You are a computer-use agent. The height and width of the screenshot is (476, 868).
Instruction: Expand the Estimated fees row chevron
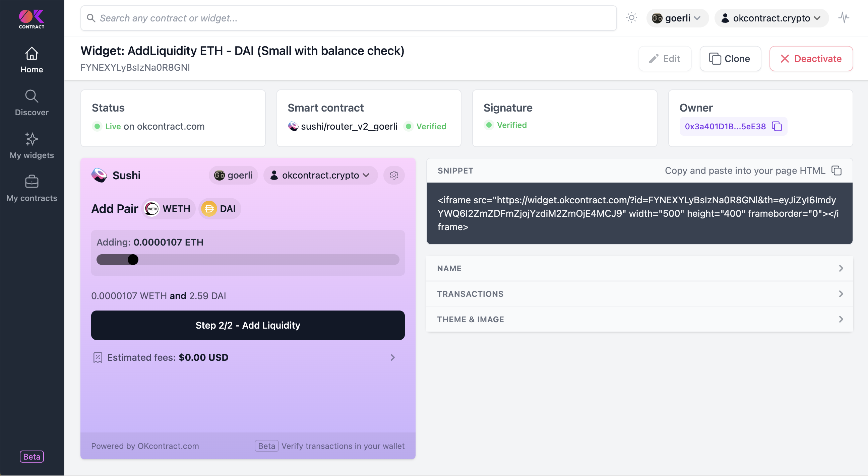click(392, 357)
